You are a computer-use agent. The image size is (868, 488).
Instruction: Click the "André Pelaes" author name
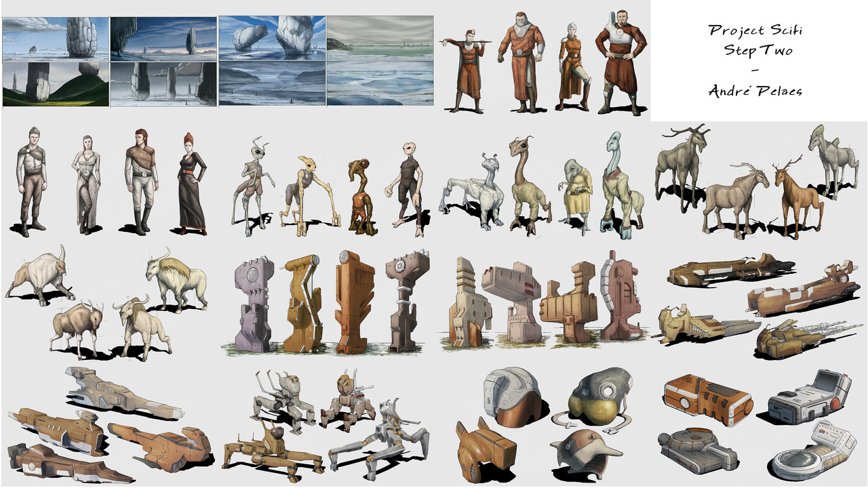click(x=755, y=90)
